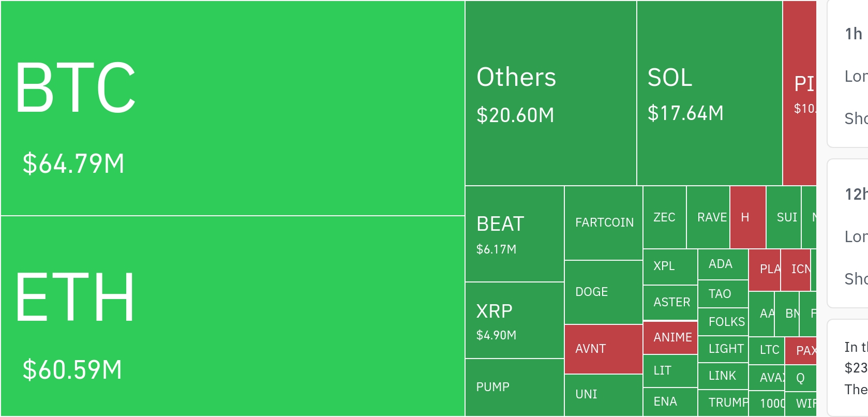Viewport: 868px width, 417px height.
Task: Open the Others $20.60M block
Action: 550,93
